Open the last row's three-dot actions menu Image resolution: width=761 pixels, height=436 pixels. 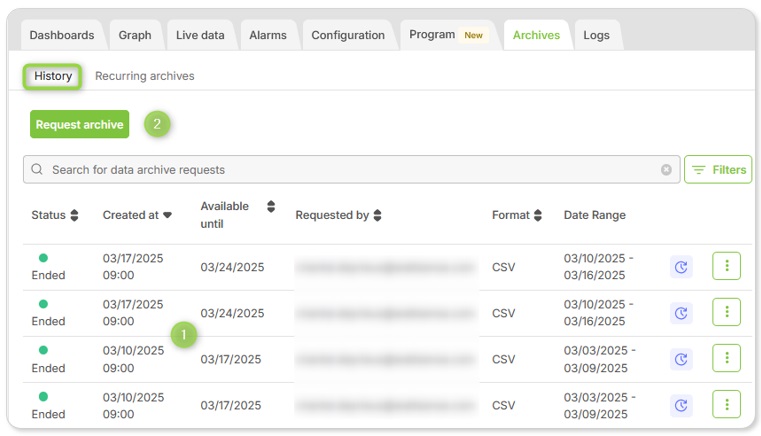pos(727,404)
